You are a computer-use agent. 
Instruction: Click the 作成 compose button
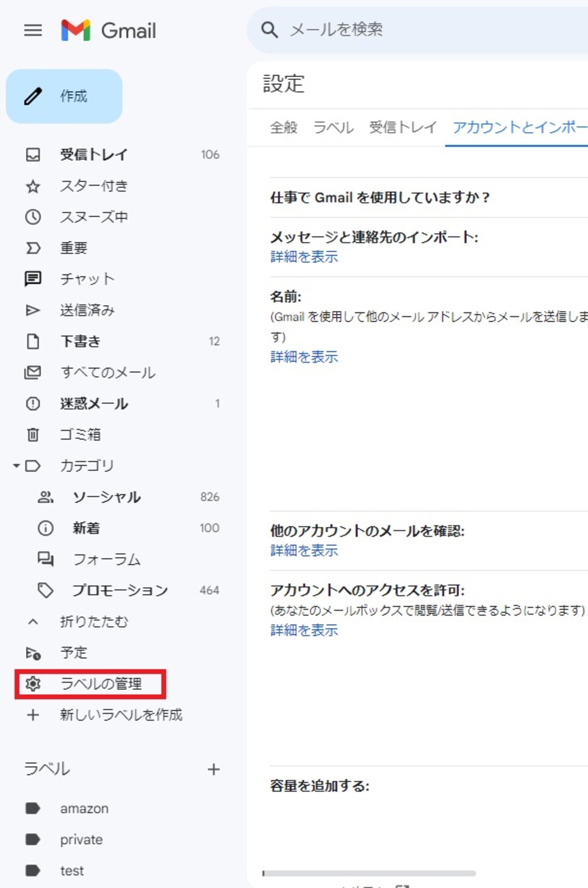point(64,96)
